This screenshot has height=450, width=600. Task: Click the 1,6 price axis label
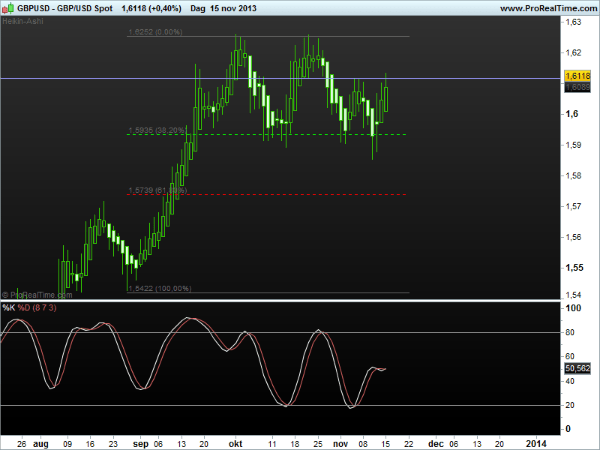(572, 114)
